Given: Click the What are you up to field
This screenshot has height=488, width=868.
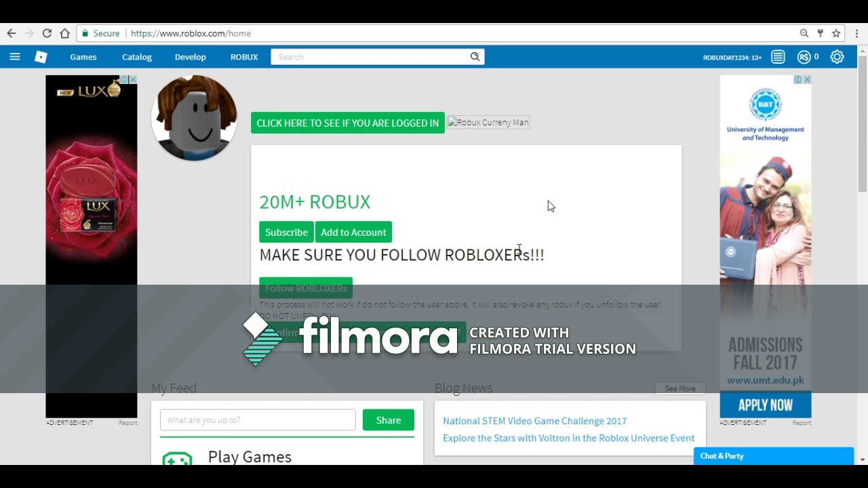Looking at the screenshot, I should [x=258, y=420].
